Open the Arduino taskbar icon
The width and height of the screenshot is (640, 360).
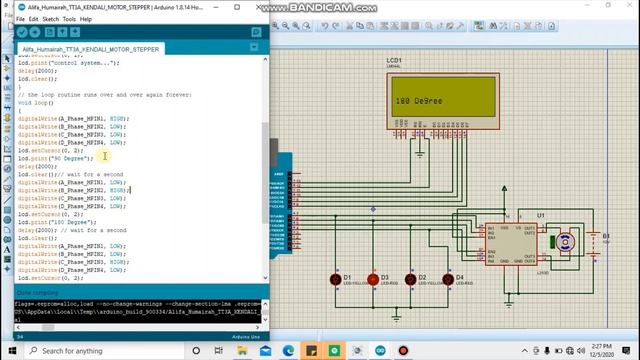380,351
